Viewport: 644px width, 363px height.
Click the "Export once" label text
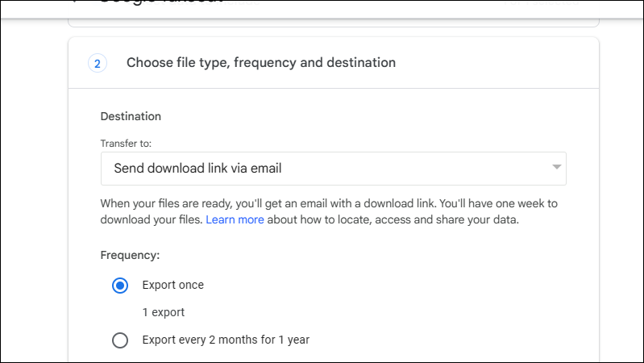point(172,285)
